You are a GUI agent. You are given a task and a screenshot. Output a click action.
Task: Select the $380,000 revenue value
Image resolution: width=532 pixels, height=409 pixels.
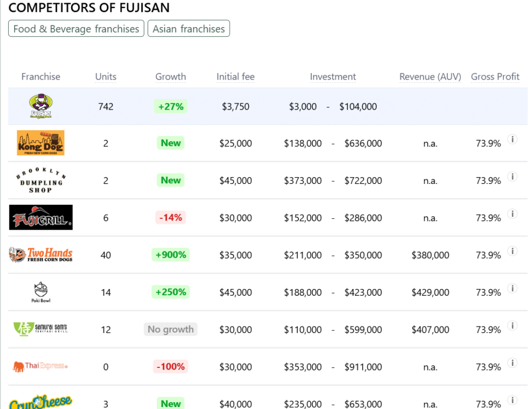pos(430,255)
